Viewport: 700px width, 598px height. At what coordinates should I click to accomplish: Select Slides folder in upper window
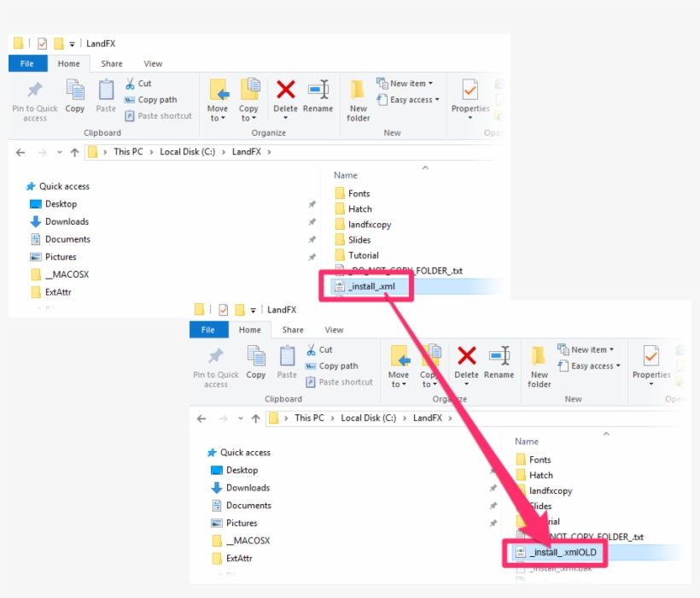click(353, 240)
